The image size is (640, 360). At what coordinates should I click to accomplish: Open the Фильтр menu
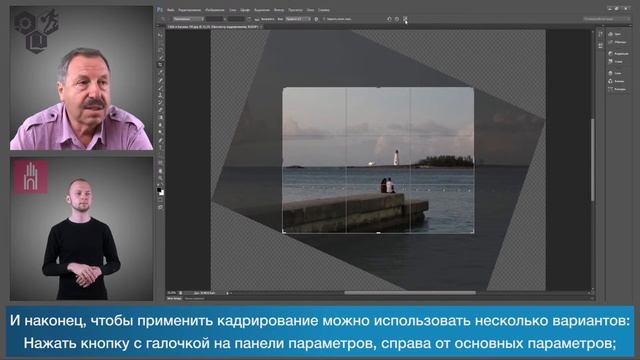point(279,10)
